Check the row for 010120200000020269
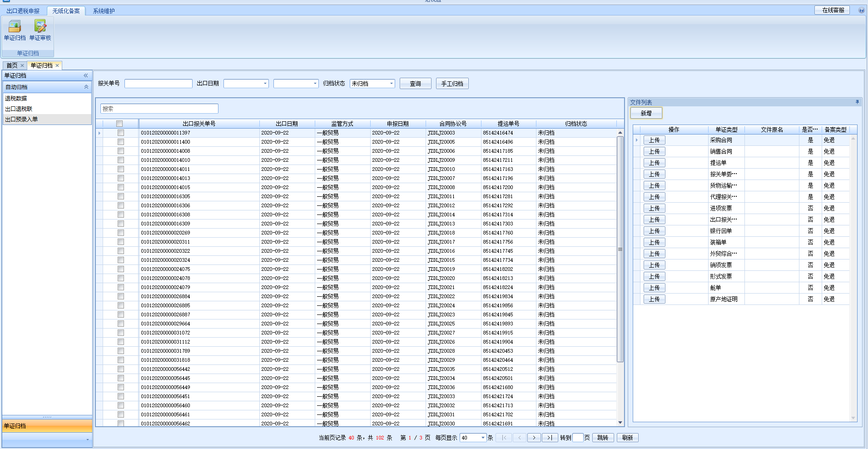 pos(120,233)
